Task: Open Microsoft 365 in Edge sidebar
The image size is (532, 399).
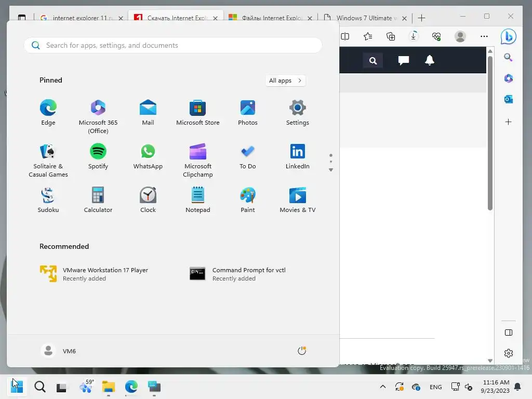Action: click(x=508, y=78)
